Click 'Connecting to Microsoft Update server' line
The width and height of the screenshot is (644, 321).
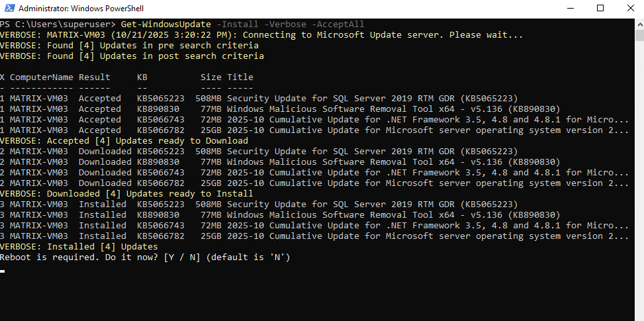point(261,35)
